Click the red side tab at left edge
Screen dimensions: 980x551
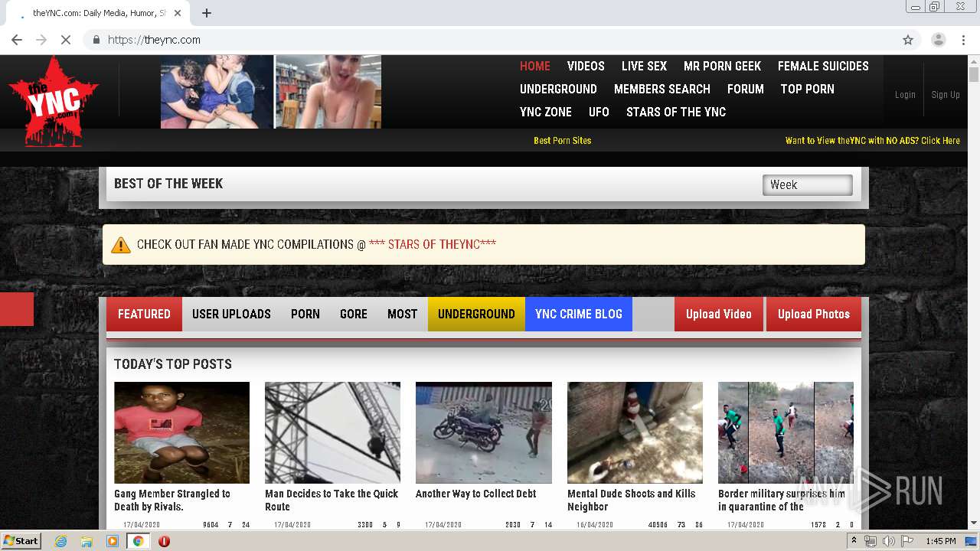tap(17, 309)
